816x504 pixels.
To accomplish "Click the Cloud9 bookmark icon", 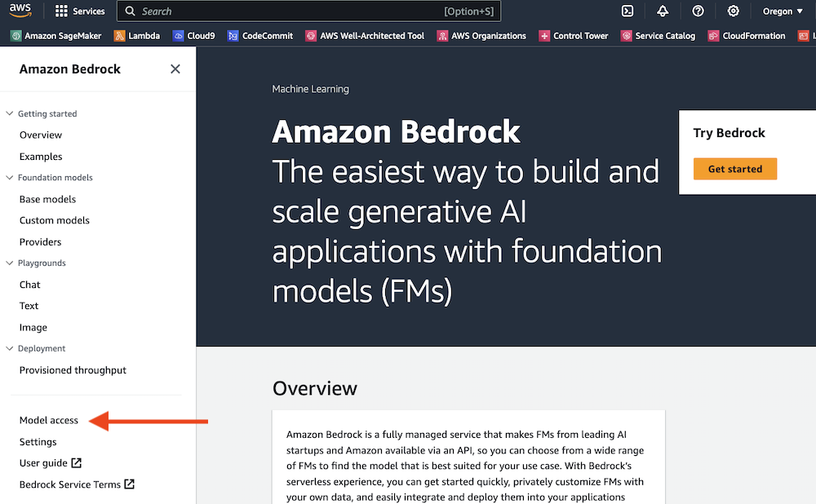I will point(179,36).
